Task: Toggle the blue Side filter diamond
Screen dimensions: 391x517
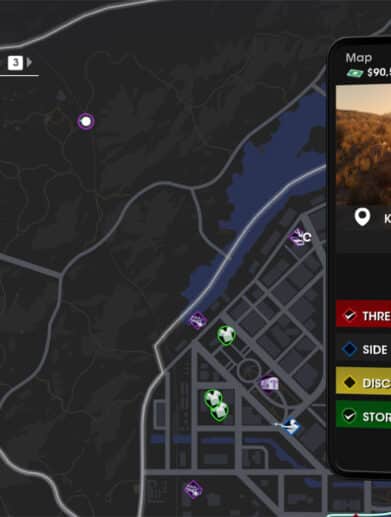Action: (350, 349)
